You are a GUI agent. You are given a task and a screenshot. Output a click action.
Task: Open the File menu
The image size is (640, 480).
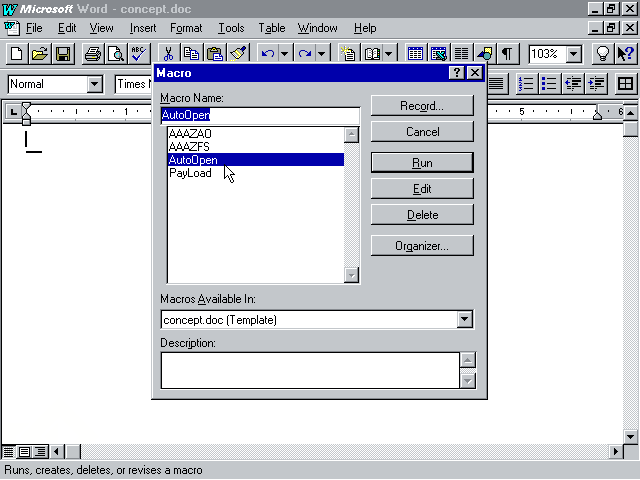coord(34,28)
